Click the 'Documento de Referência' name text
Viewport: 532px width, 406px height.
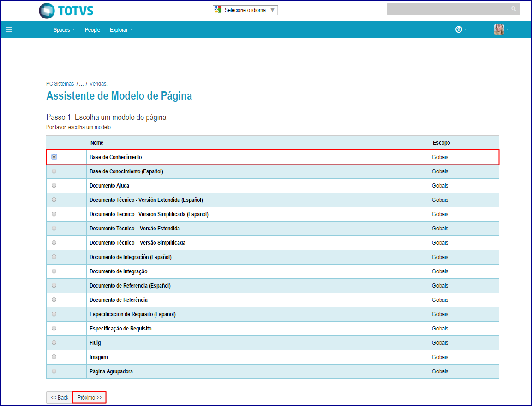119,300
